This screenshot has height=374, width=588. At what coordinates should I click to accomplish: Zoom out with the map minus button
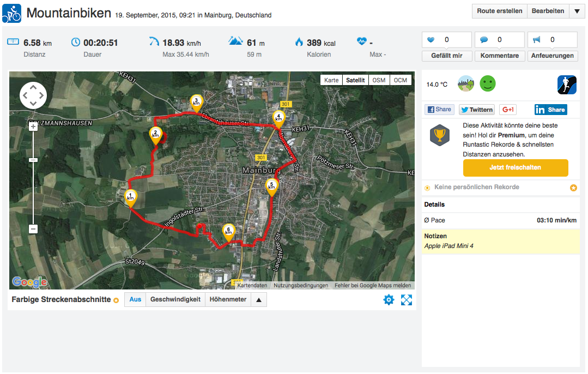click(33, 229)
